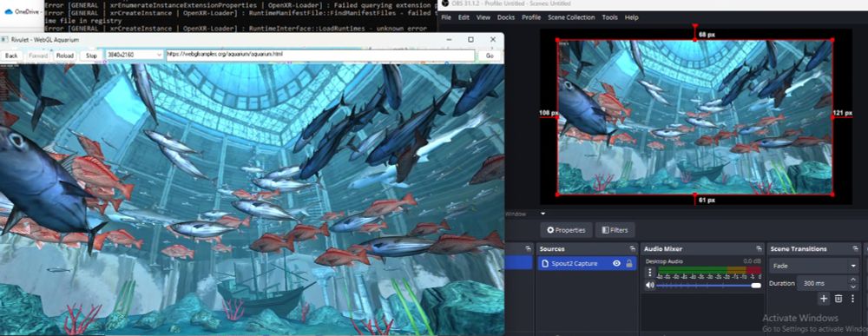
Task: Open the Help menu in OBS
Action: pos(632,17)
